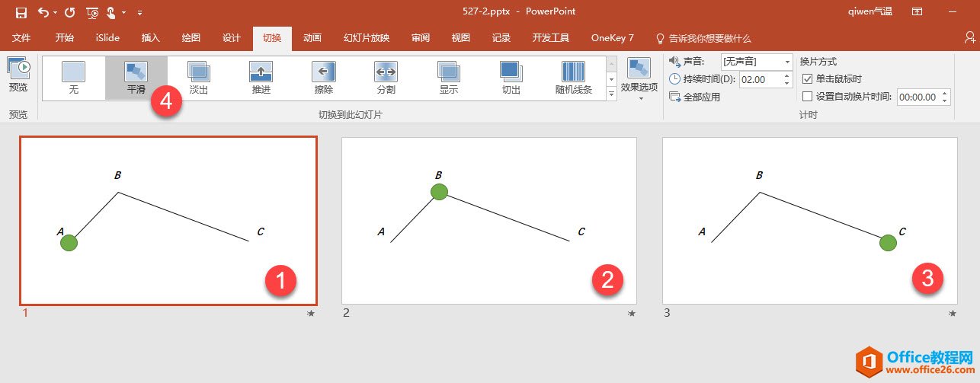Viewport: 980px width, 383px height.
Task: Select the 推进 (Push) transition
Action: click(261, 78)
